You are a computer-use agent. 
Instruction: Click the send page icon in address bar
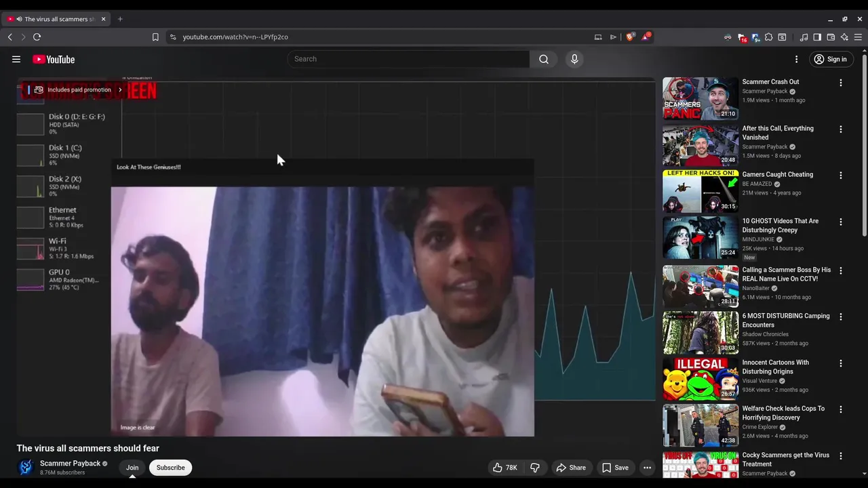(613, 37)
